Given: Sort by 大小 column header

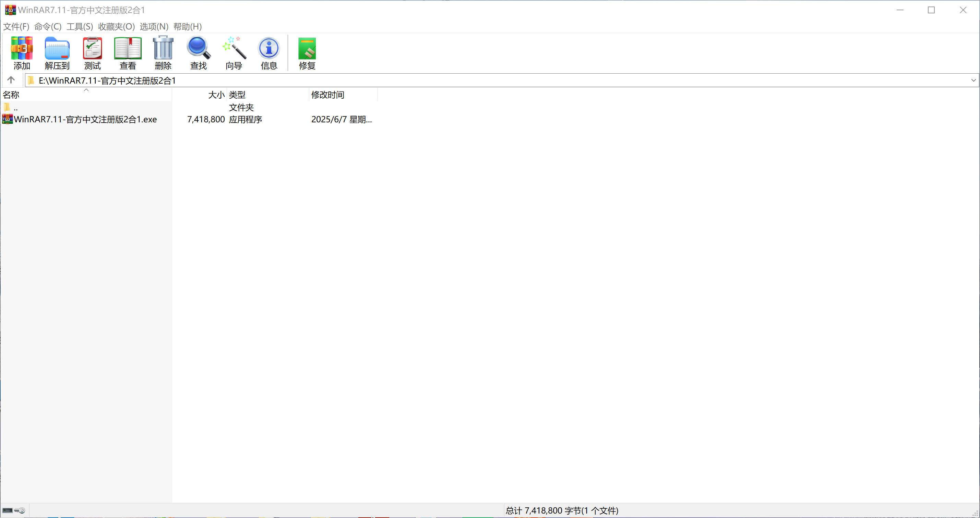Looking at the screenshot, I should click(199, 95).
